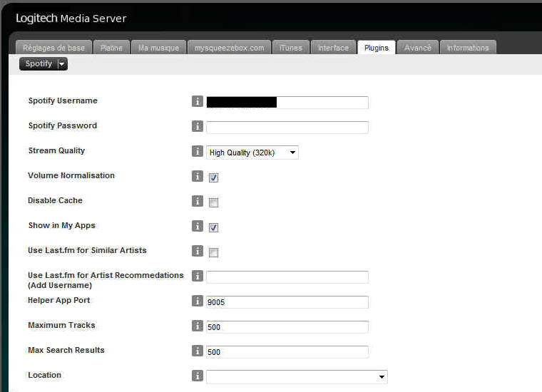
Task: Click the Spotify Password field
Action: click(287, 127)
